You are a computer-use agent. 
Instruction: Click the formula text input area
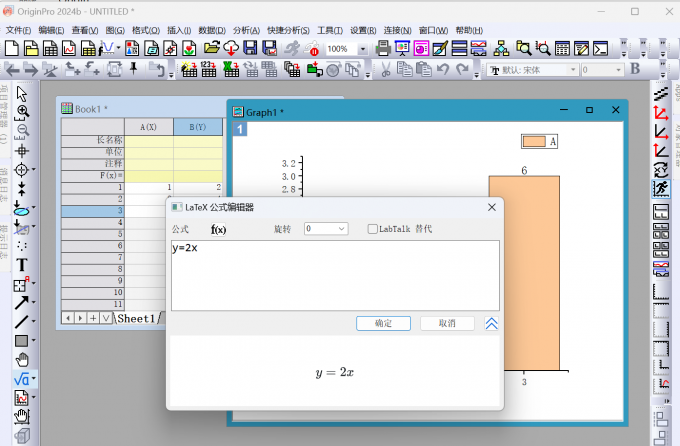click(335, 275)
